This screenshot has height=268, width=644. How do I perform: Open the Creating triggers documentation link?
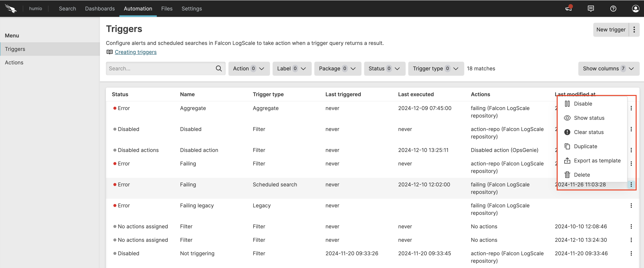[x=135, y=52]
